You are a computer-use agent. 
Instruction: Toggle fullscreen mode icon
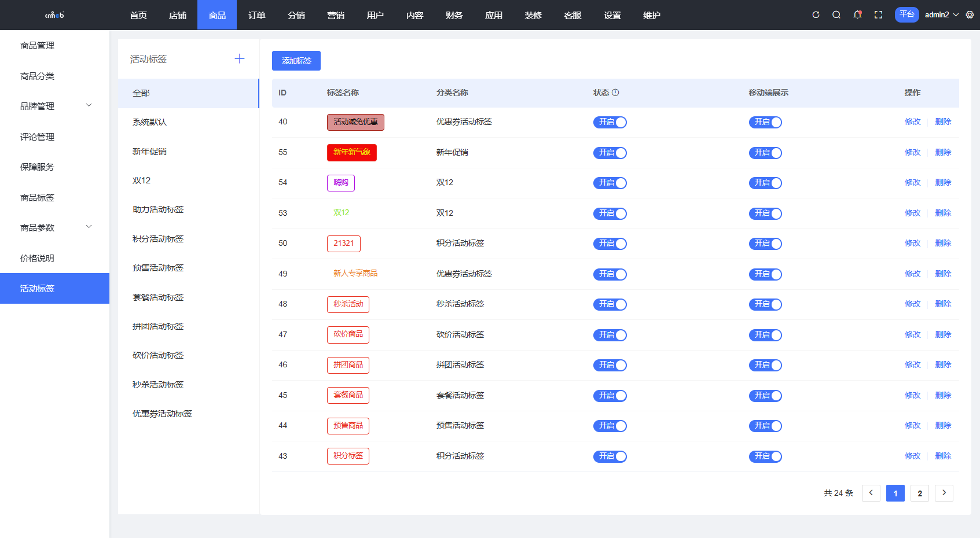pos(878,15)
